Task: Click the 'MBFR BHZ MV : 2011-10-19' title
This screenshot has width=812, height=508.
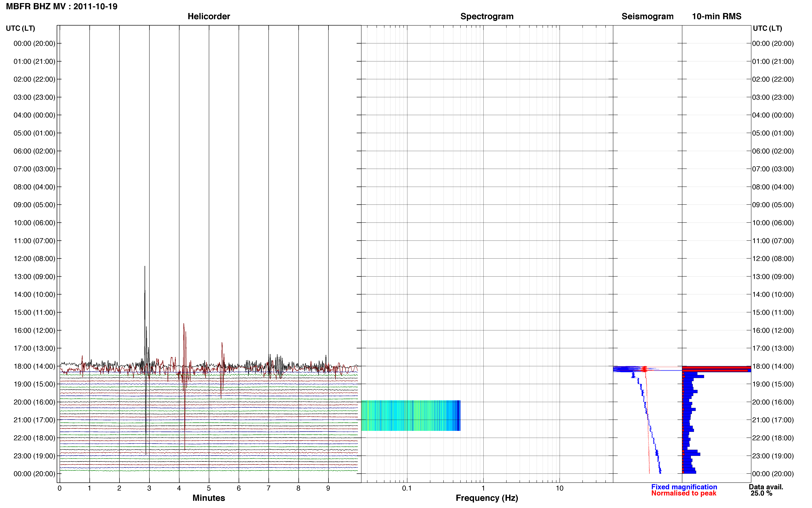Action: click(62, 6)
